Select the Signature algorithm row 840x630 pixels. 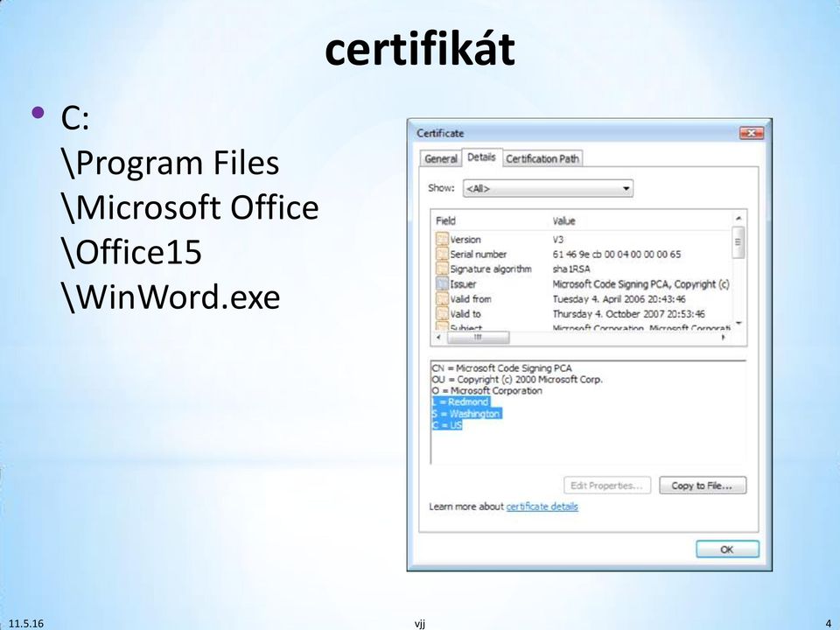point(583,269)
